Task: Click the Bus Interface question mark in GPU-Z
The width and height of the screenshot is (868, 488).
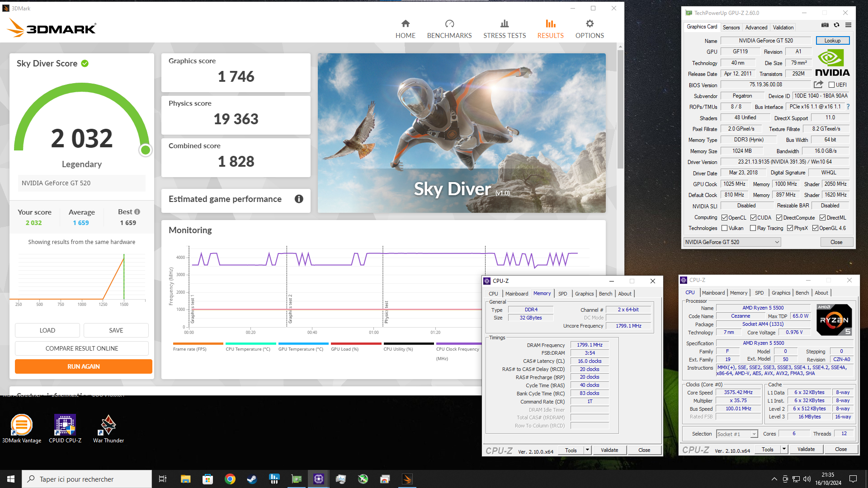Action: click(x=848, y=107)
